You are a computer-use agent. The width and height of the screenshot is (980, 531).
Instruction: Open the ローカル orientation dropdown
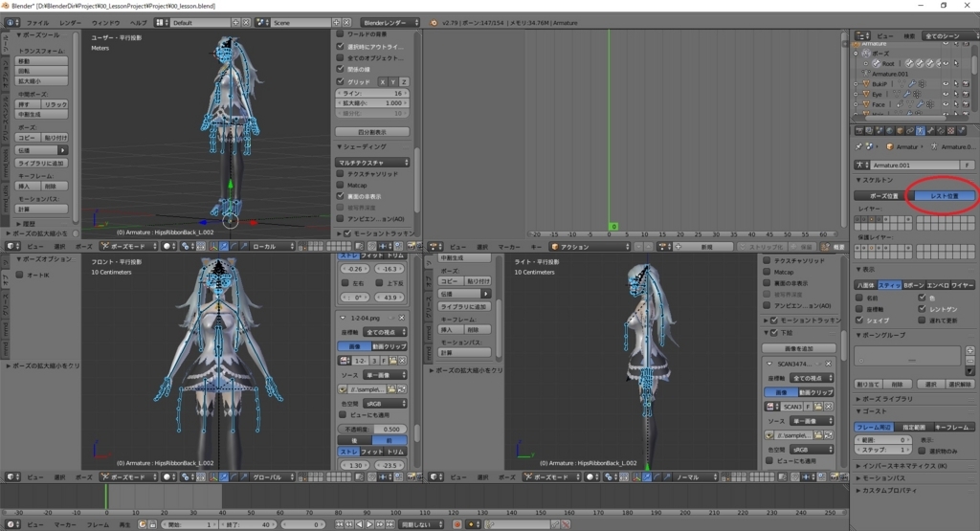pyautogui.click(x=273, y=246)
